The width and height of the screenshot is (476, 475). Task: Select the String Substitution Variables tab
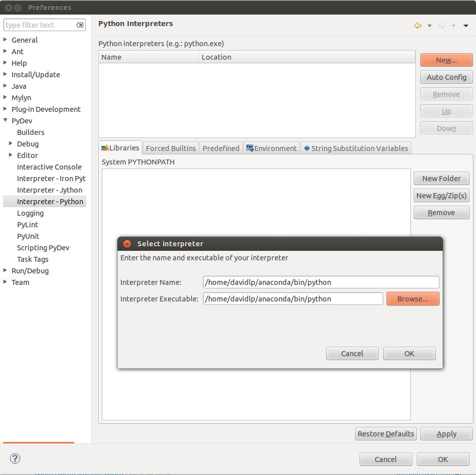coord(356,148)
